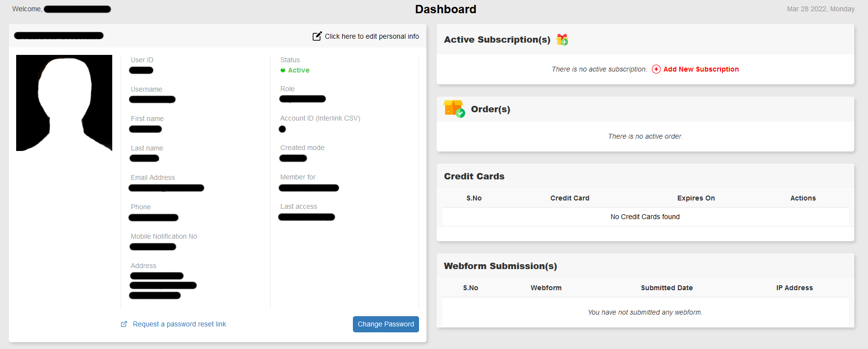Click the 'Actions' column header
Screen dimensions: 868x349
click(x=803, y=198)
